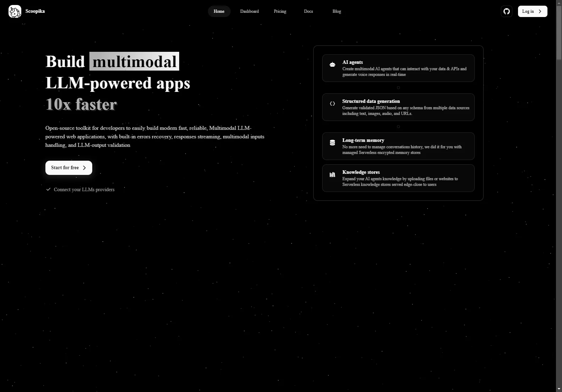This screenshot has width=562, height=392.
Task: Click the books icon for Knowledge stores
Action: (x=332, y=175)
